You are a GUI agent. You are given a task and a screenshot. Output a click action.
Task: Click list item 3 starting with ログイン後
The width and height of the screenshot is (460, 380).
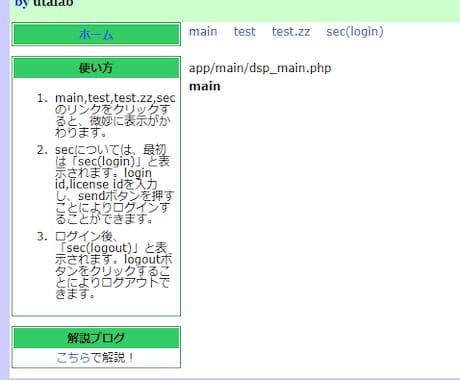click(x=114, y=265)
